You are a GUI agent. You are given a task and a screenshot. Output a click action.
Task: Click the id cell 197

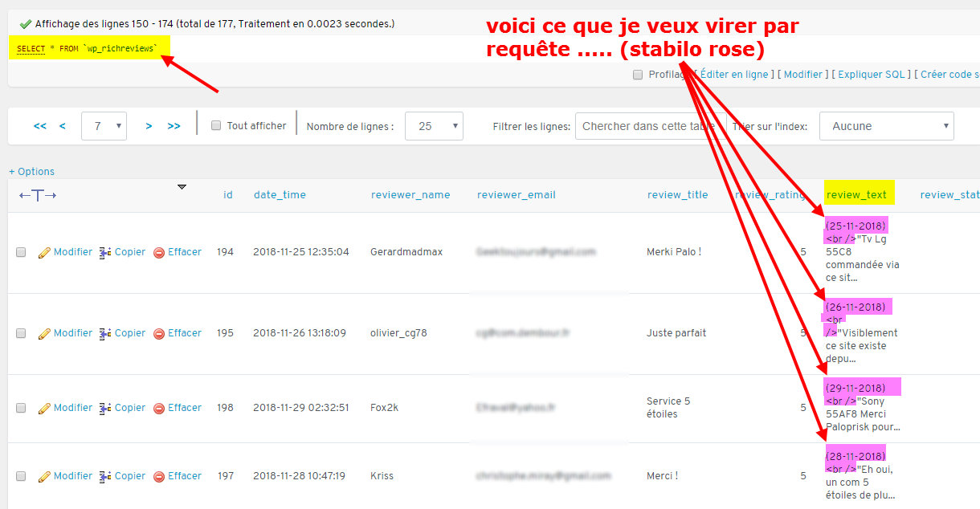[226, 476]
